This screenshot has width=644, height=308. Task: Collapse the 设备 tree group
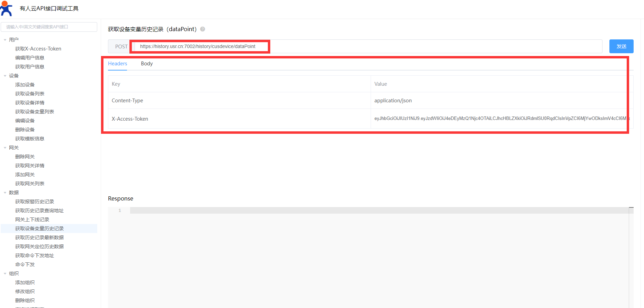tap(5, 76)
